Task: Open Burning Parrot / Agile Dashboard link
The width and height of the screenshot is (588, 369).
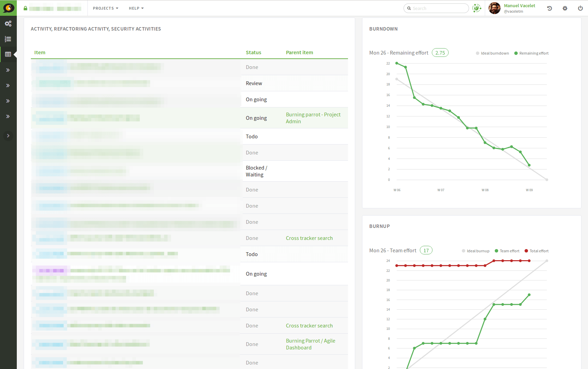Action: point(310,344)
